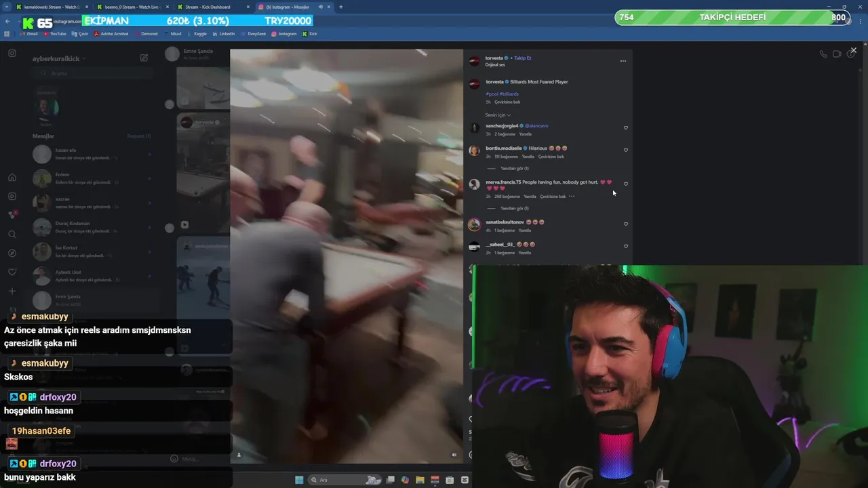
Task: Open Search from the Instagram sidebar
Action: point(12,235)
